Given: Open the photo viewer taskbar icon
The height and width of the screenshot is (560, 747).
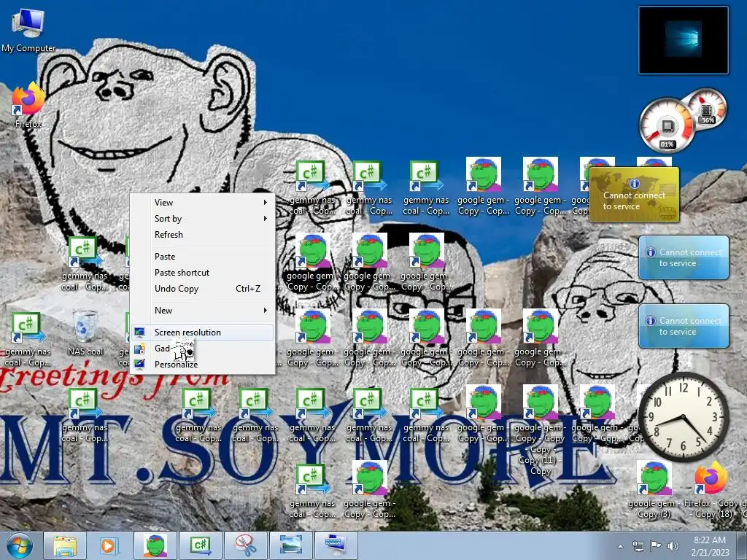Looking at the screenshot, I should point(291,545).
